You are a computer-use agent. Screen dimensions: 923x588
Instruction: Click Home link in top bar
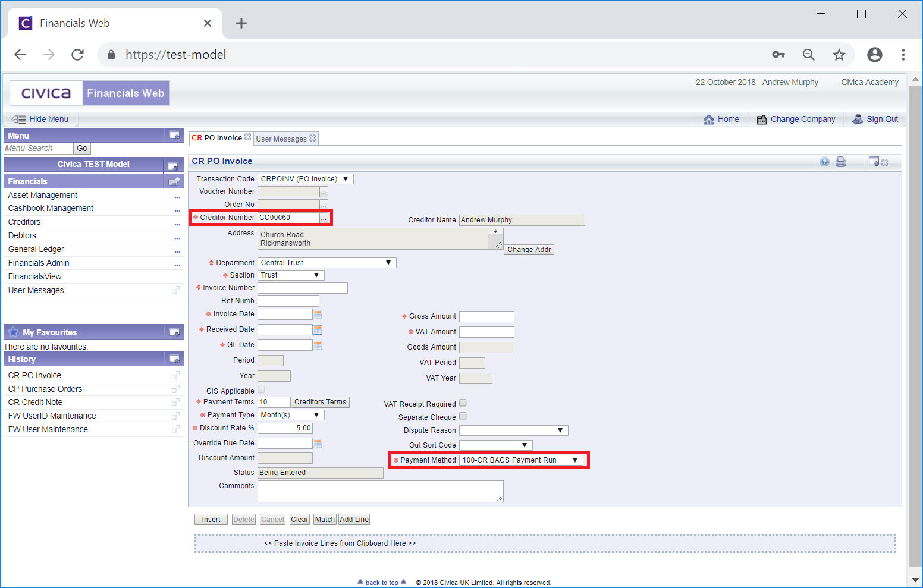coord(721,120)
